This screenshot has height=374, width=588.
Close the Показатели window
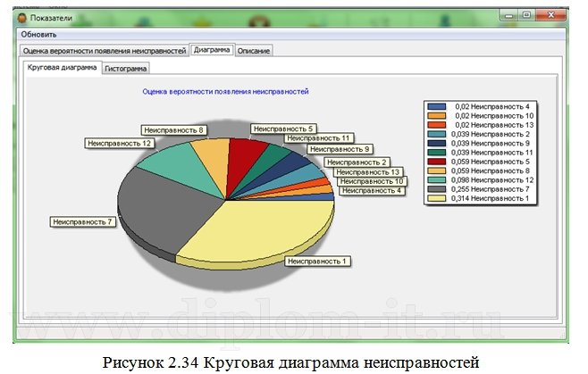tap(550, 15)
